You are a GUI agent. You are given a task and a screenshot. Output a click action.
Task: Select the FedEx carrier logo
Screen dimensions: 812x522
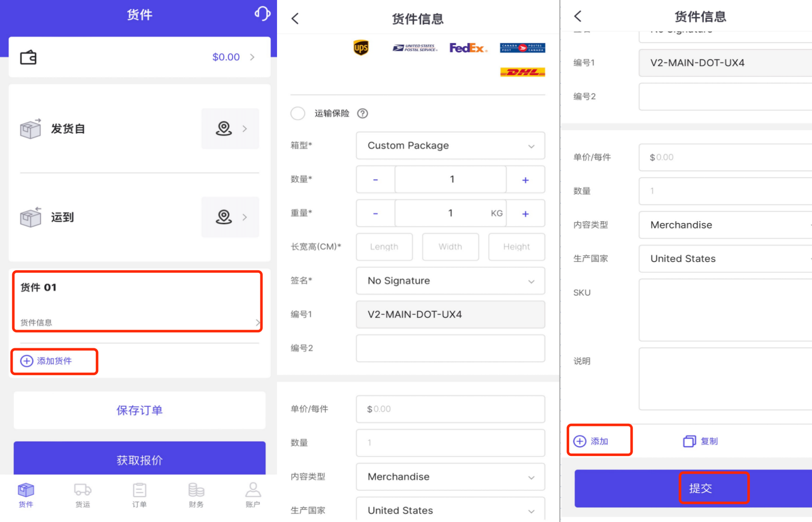click(x=468, y=48)
